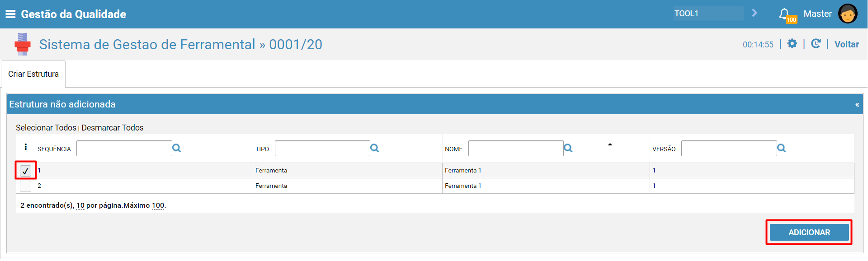Open the table column options dots

(26, 147)
